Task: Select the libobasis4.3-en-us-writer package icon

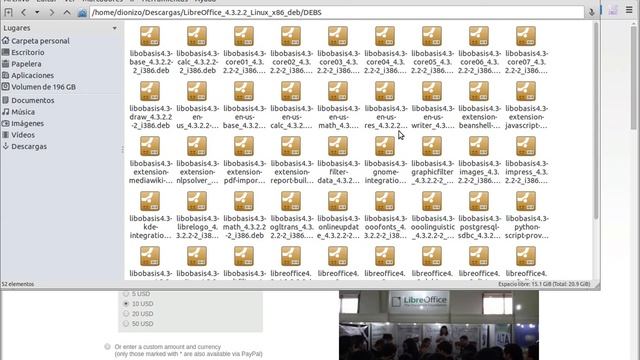Action: (432, 91)
